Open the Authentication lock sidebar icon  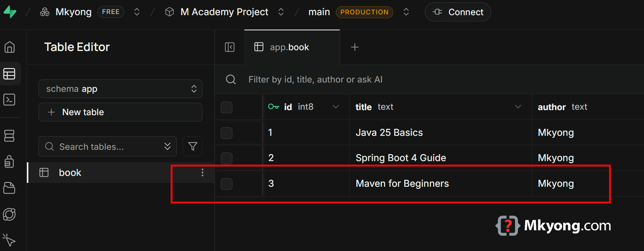click(x=9, y=161)
